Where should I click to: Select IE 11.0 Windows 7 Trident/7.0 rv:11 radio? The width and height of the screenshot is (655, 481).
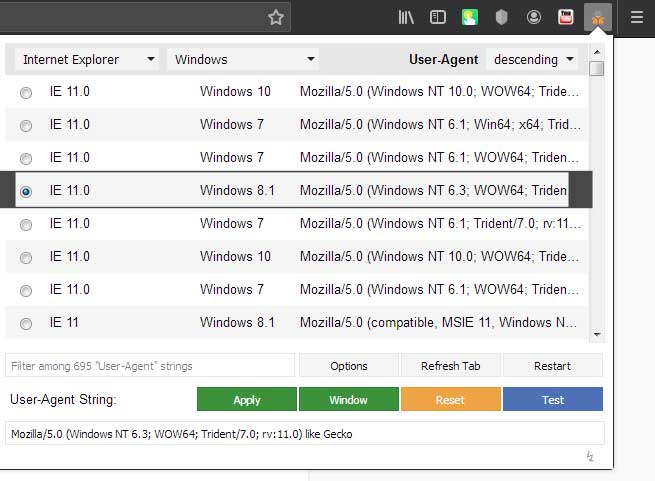pos(26,224)
